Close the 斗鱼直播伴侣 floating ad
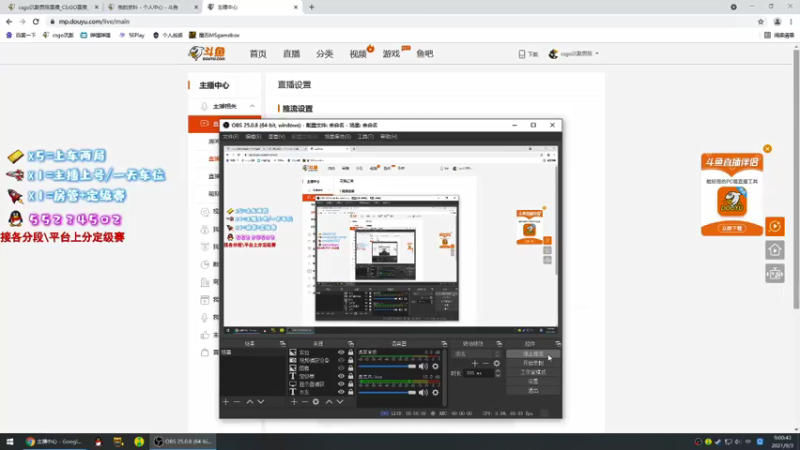This screenshot has width=800, height=450. [767, 148]
